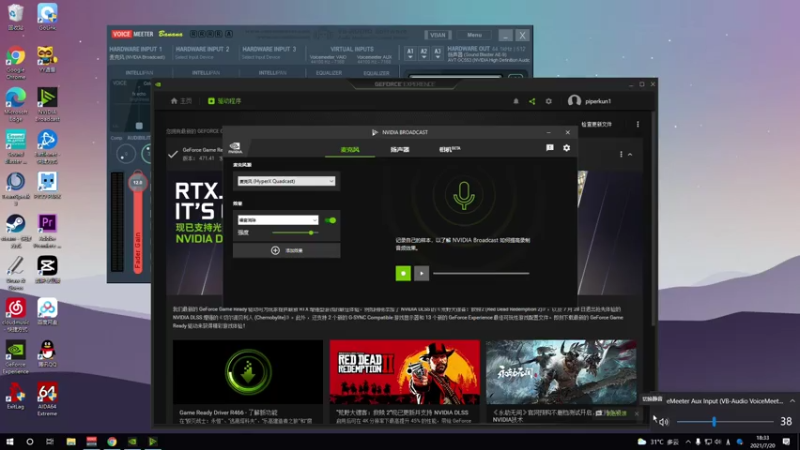The width and height of the screenshot is (800, 450).
Task: Show hidden system tray icons
Action: [688, 442]
